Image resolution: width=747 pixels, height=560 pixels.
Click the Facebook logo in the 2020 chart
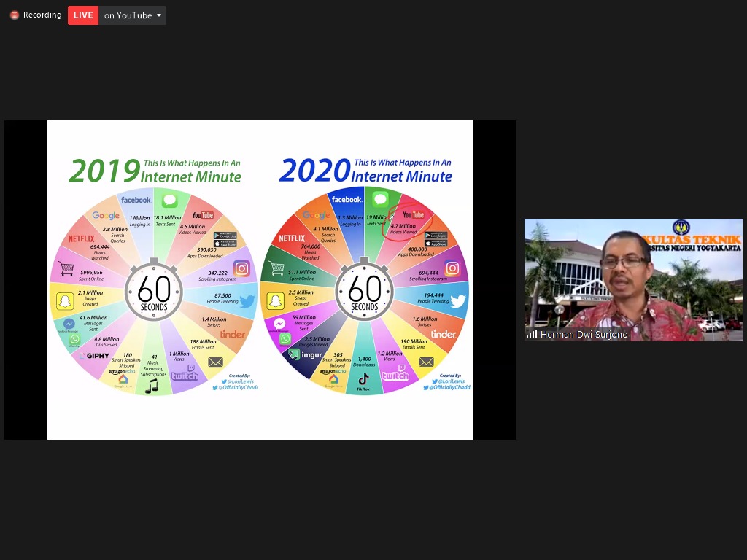coord(347,200)
